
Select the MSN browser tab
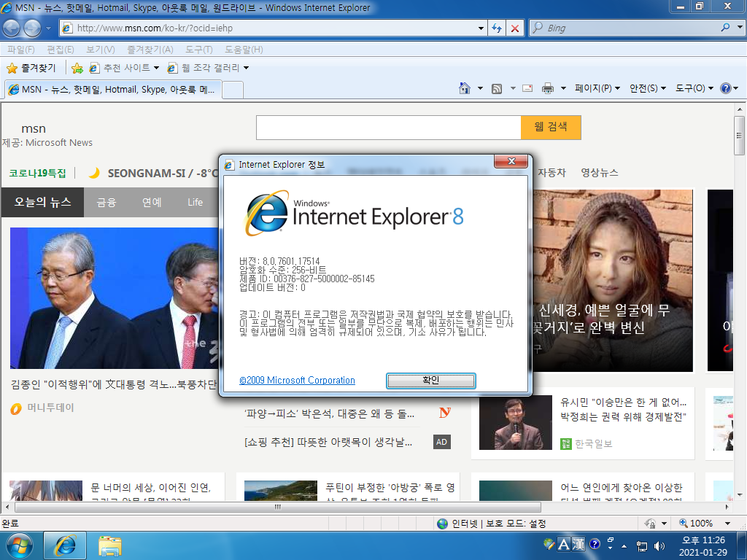(113, 90)
